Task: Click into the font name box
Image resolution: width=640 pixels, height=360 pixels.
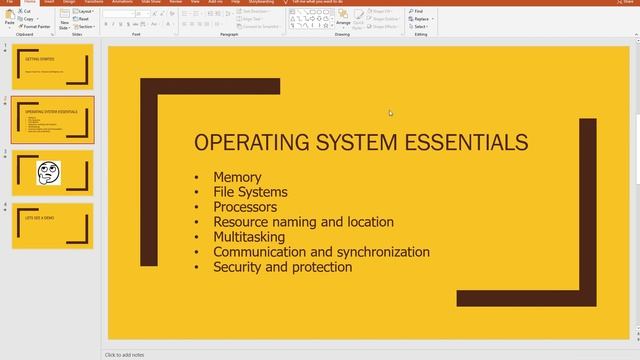Action: click(x=118, y=14)
